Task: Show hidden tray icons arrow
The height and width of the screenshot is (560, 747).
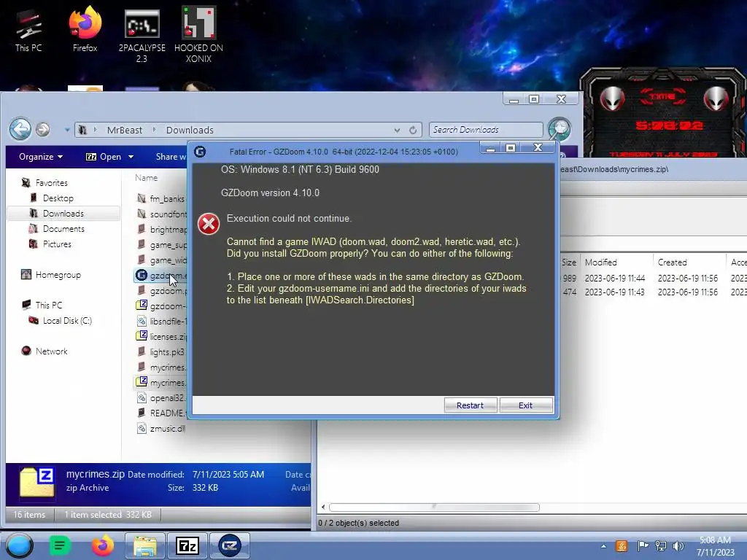Action: click(603, 547)
